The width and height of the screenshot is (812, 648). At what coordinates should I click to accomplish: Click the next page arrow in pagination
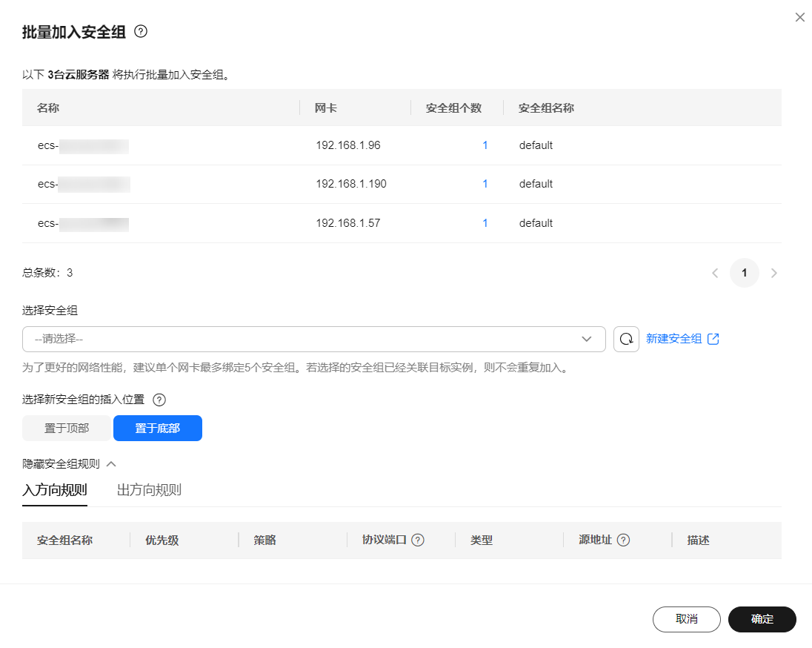click(773, 273)
